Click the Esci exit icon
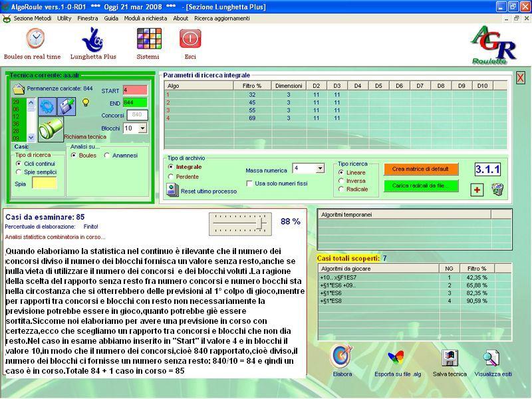The width and height of the screenshot is (532, 399). coord(190,39)
